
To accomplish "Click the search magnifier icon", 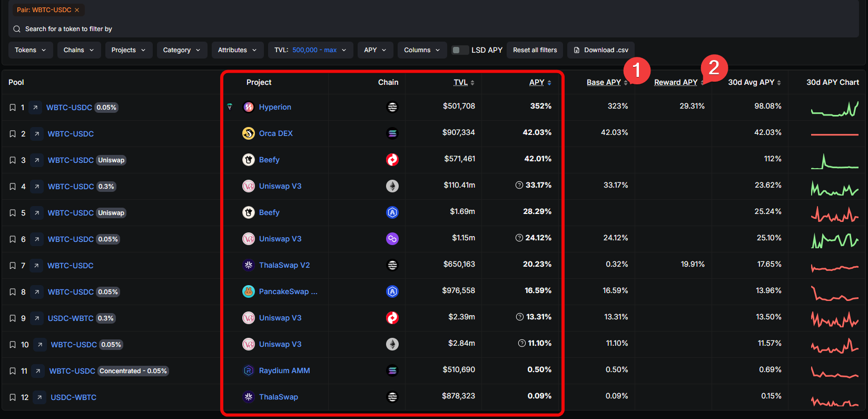I will click(x=17, y=29).
